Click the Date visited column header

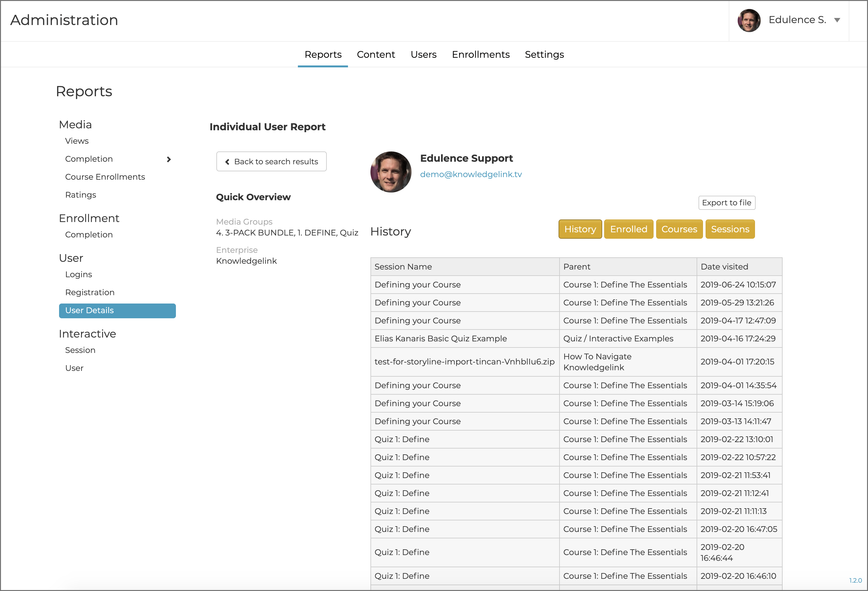(724, 267)
